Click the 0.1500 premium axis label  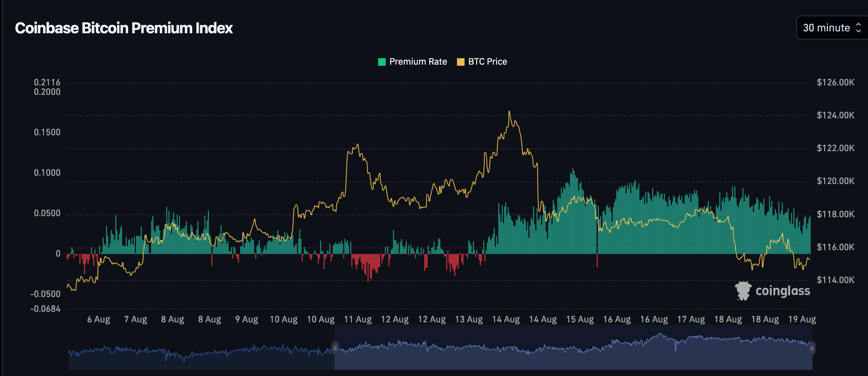click(47, 132)
